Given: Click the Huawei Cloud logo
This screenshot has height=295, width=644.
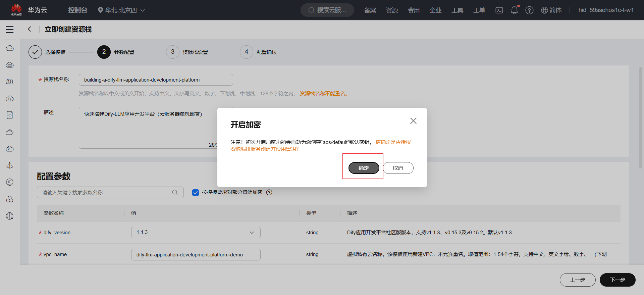Looking at the screenshot, I should [x=16, y=10].
